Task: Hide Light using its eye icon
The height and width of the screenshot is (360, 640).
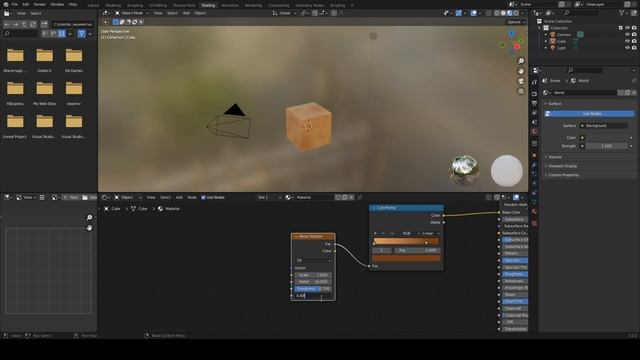Action: 627,48
